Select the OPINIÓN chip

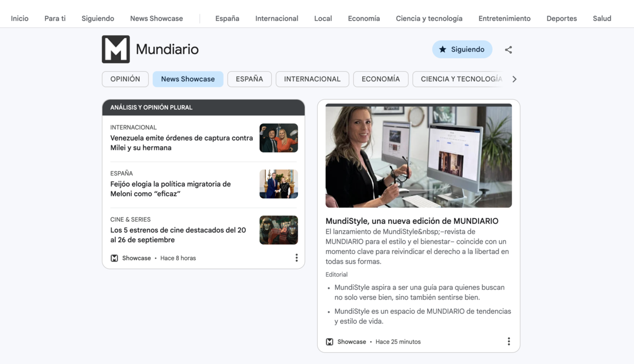[125, 79]
